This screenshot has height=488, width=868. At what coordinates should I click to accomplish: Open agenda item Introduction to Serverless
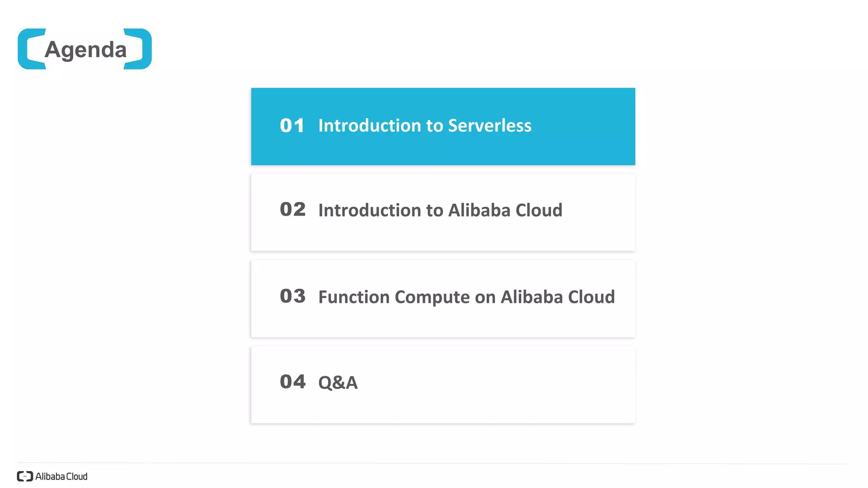click(x=443, y=126)
